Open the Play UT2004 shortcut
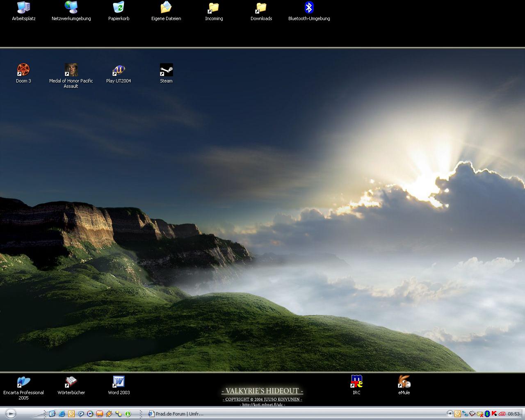The width and height of the screenshot is (525, 420). coord(119,70)
